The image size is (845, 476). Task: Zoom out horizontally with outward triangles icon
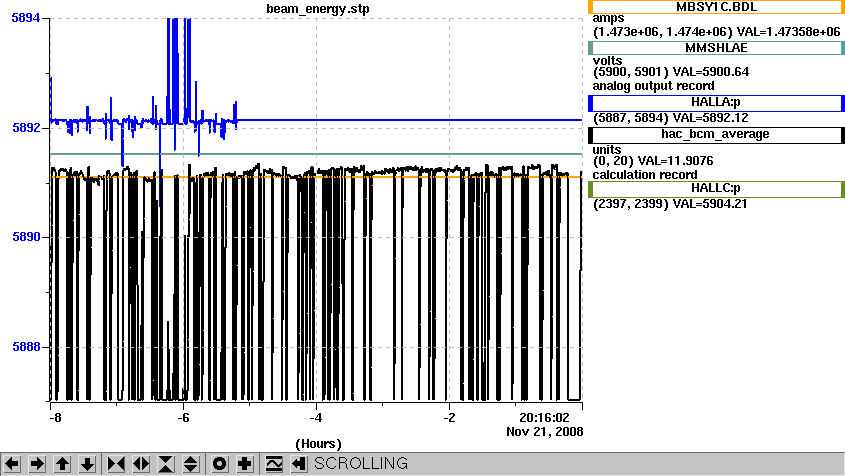[141, 464]
